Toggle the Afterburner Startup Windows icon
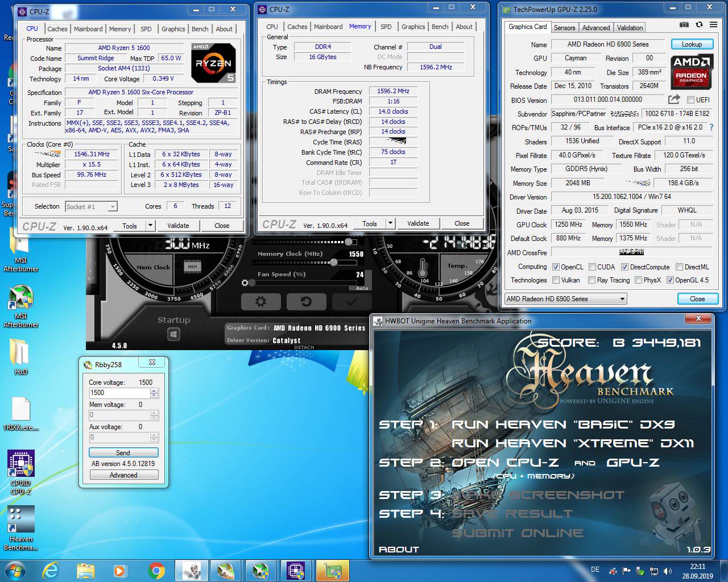 (x=173, y=335)
